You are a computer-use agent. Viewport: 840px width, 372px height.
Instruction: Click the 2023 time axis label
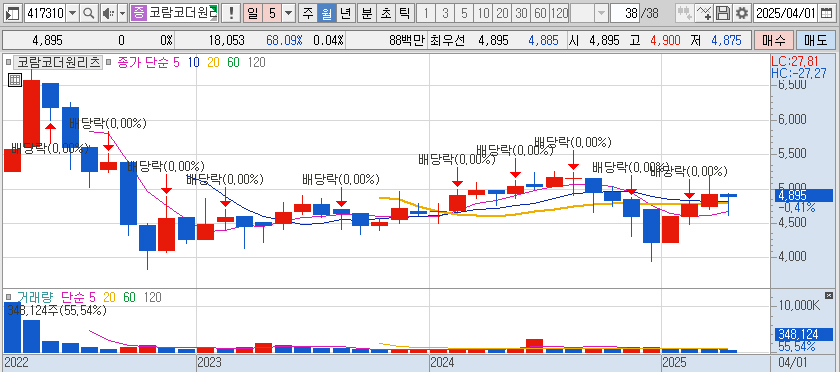209,363
